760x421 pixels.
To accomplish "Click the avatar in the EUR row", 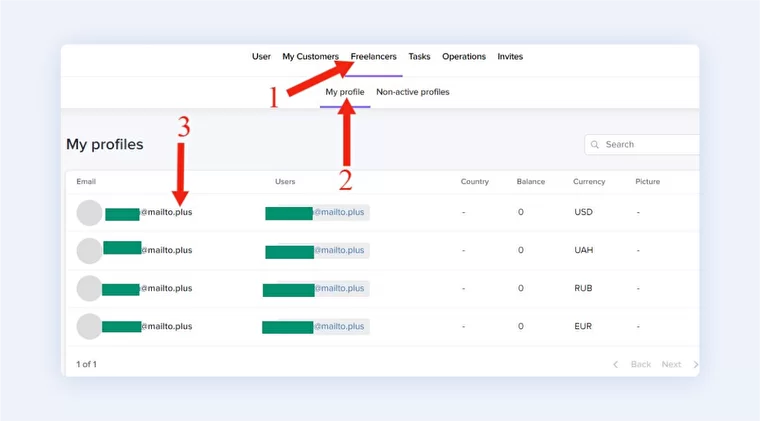I will pyautogui.click(x=89, y=327).
